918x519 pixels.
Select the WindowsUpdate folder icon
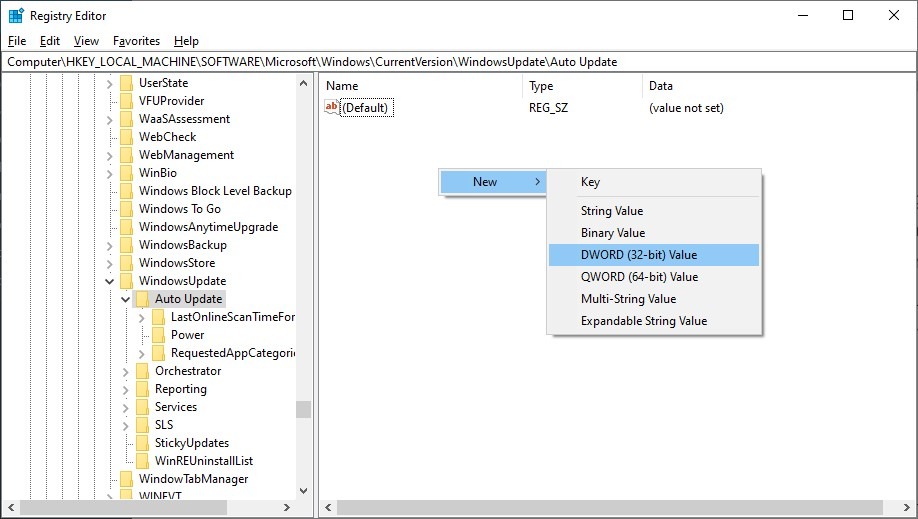(x=126, y=281)
